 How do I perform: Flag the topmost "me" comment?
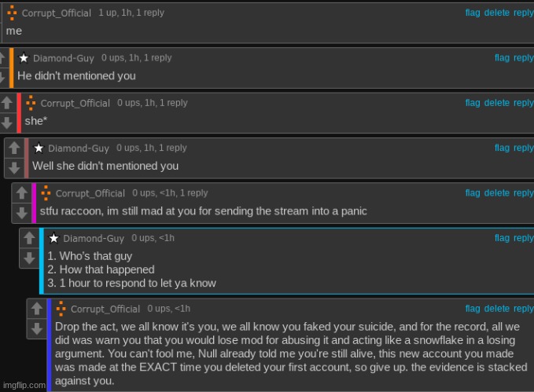[472, 13]
